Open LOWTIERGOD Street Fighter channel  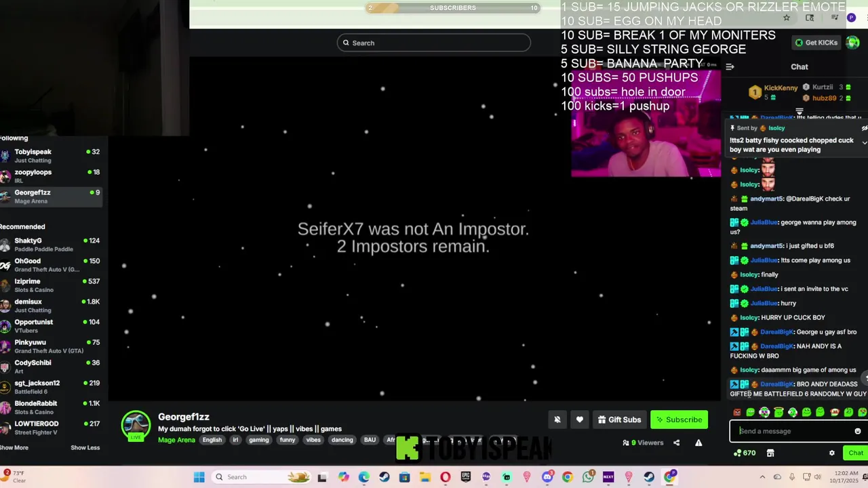click(51, 428)
